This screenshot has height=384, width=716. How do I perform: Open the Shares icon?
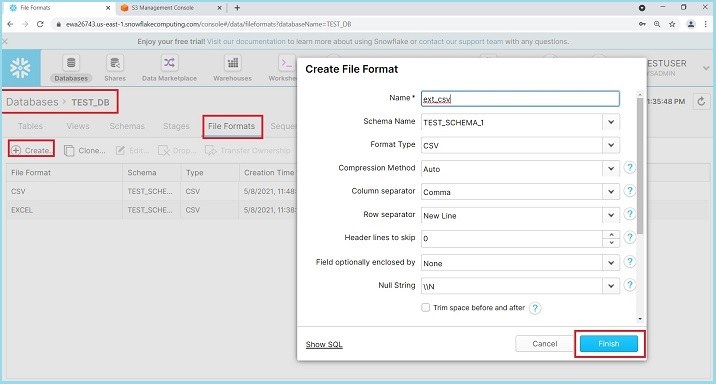coord(115,63)
